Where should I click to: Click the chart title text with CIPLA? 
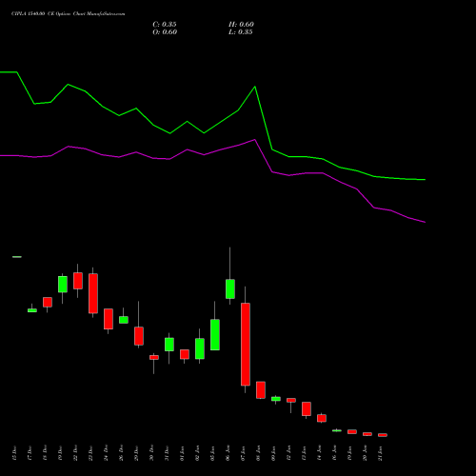pos(68,14)
